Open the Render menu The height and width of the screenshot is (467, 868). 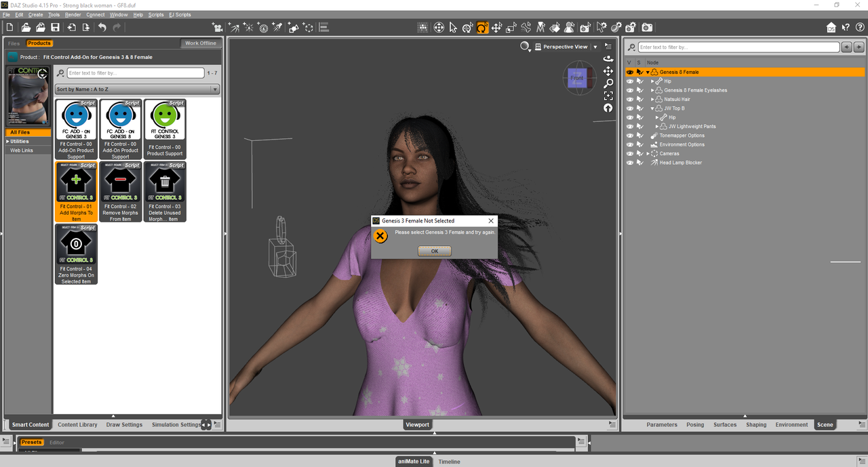73,14
